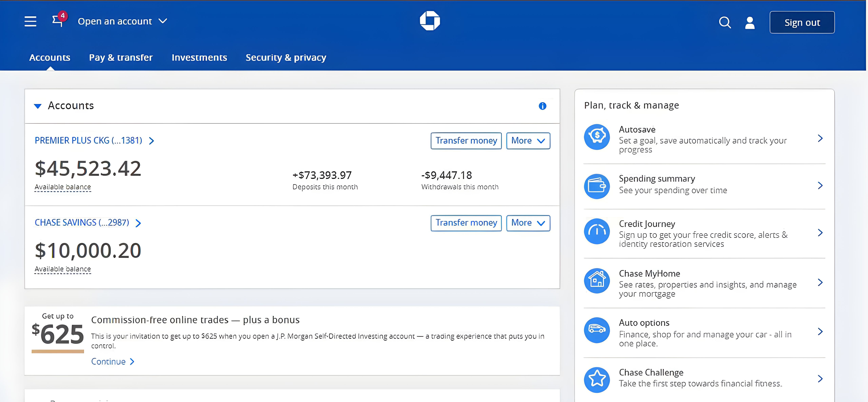The width and height of the screenshot is (868, 402).
Task: Click the Chase MyHome row arrow
Action: pyautogui.click(x=820, y=282)
